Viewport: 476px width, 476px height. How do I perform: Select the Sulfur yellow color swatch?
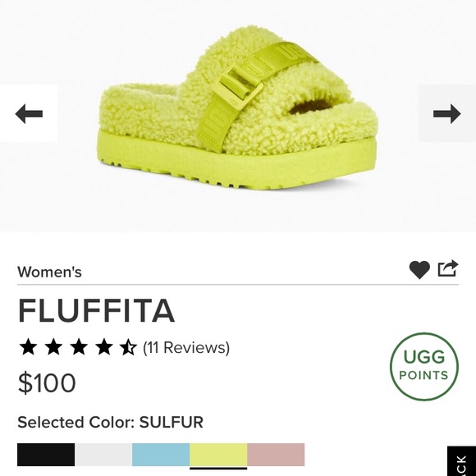click(218, 455)
